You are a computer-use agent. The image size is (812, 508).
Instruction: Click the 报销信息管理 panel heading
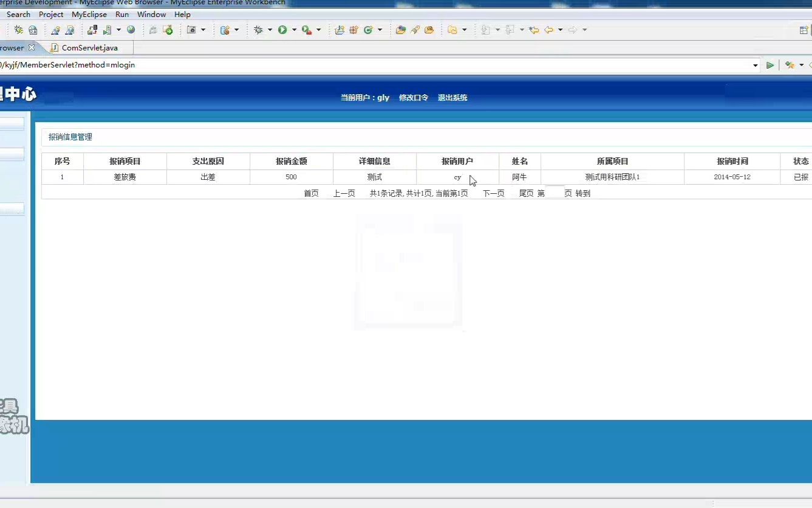point(70,137)
